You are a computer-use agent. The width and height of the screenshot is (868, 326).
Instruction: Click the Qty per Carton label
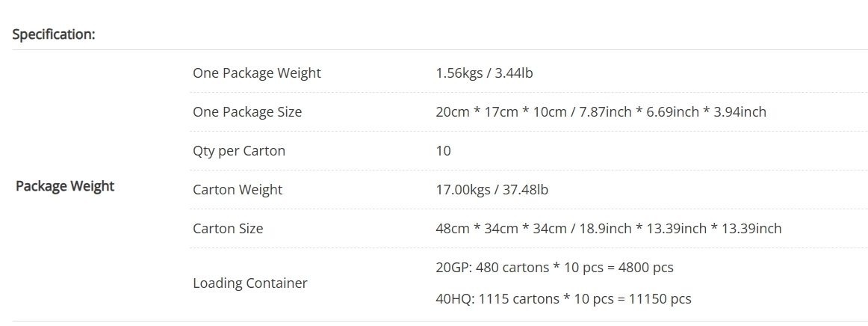click(x=239, y=151)
